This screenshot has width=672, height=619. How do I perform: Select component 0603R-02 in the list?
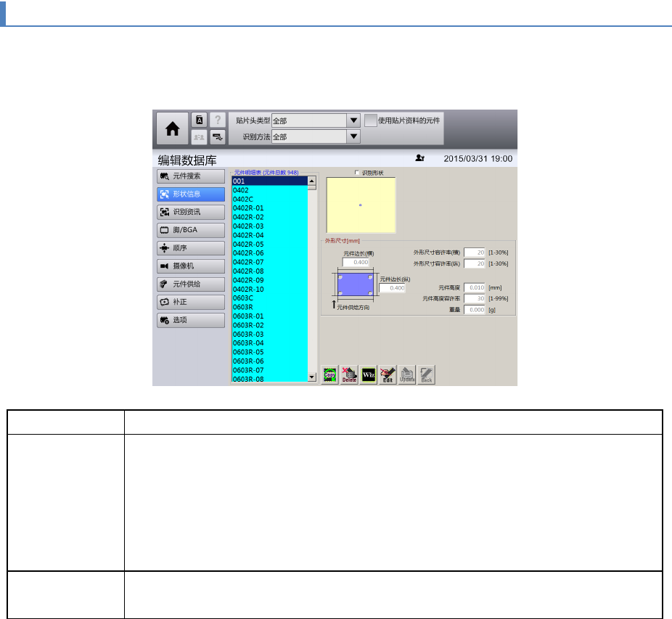click(x=269, y=325)
